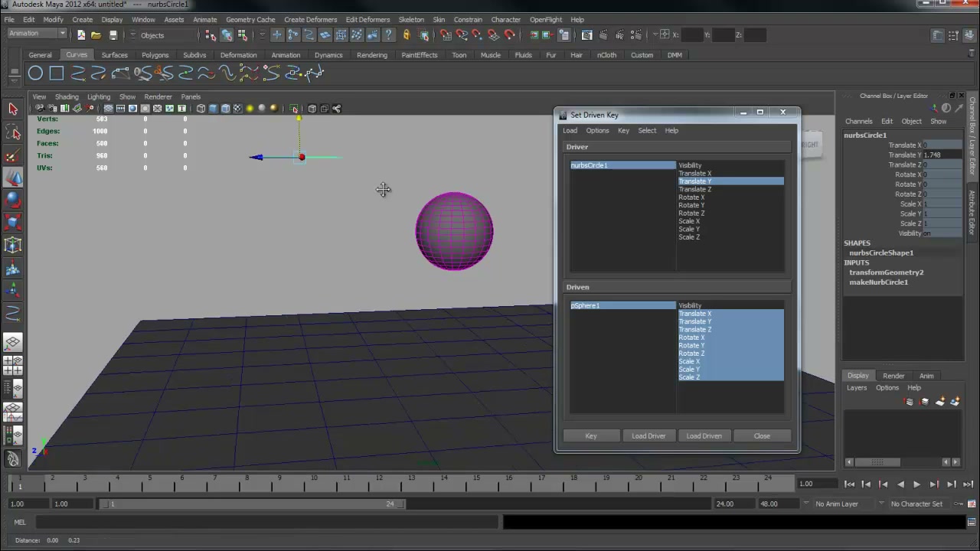Screen dimensions: 980x551
Task: Click the Key button in Set Driven Key
Action: tap(591, 436)
